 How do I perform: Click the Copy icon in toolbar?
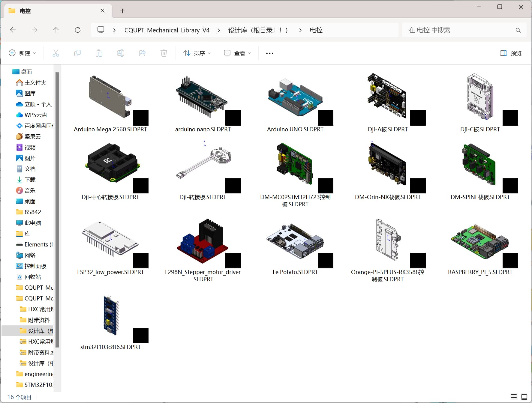[x=77, y=53]
